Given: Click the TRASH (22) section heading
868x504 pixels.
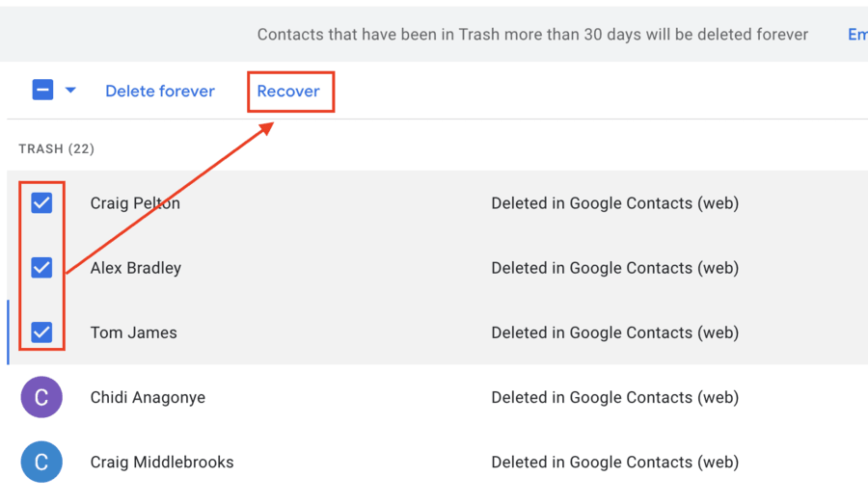Looking at the screenshot, I should tap(57, 148).
